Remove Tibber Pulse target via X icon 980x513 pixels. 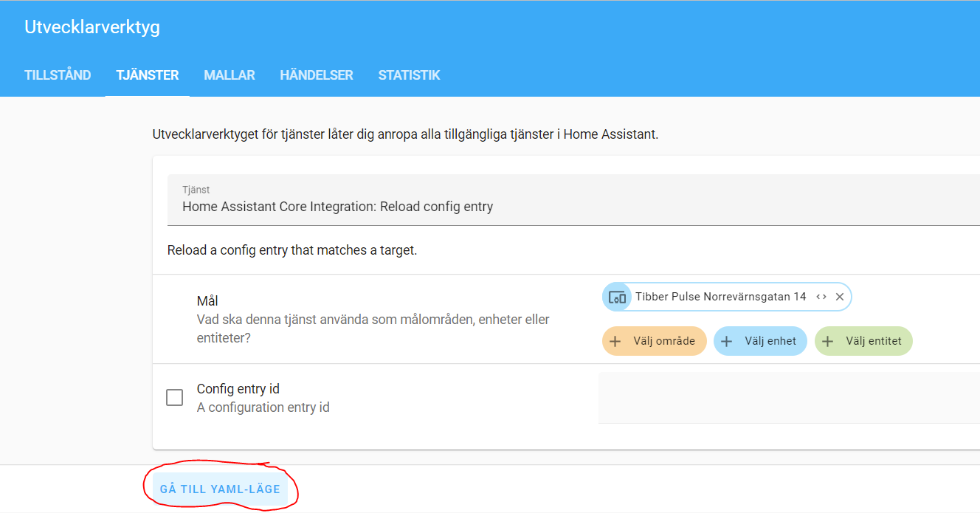840,296
